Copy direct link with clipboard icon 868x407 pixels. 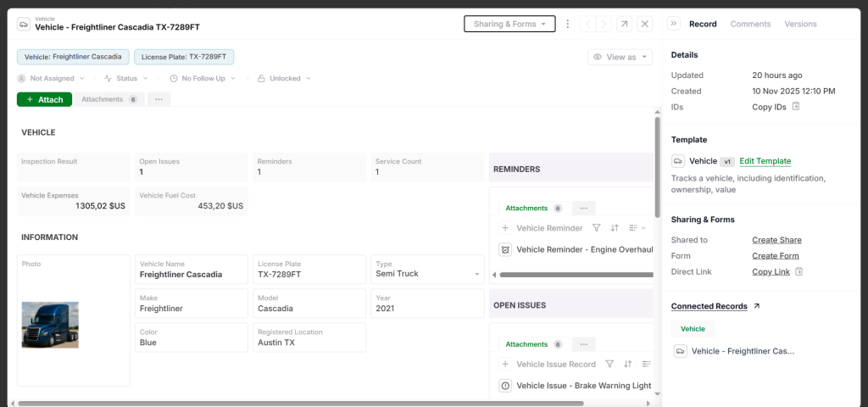click(x=798, y=271)
